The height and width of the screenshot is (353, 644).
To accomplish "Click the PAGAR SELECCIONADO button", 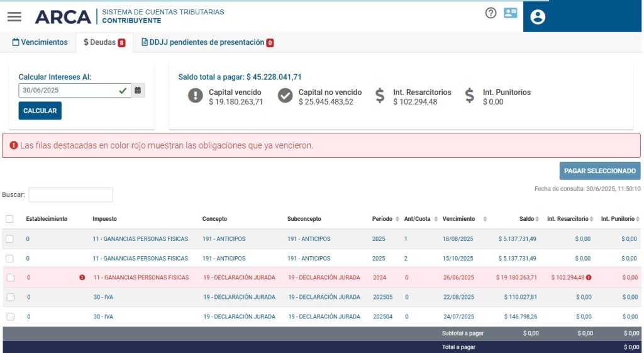I will pyautogui.click(x=599, y=171).
